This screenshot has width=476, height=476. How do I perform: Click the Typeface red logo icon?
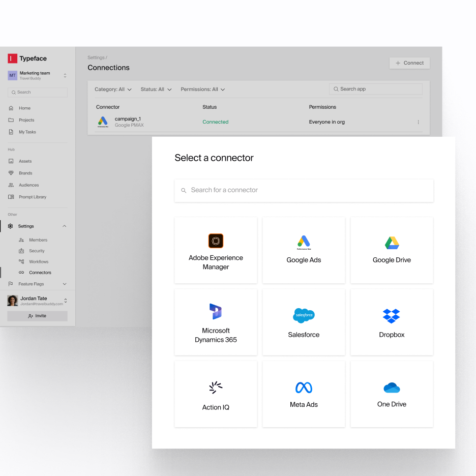(x=12, y=58)
